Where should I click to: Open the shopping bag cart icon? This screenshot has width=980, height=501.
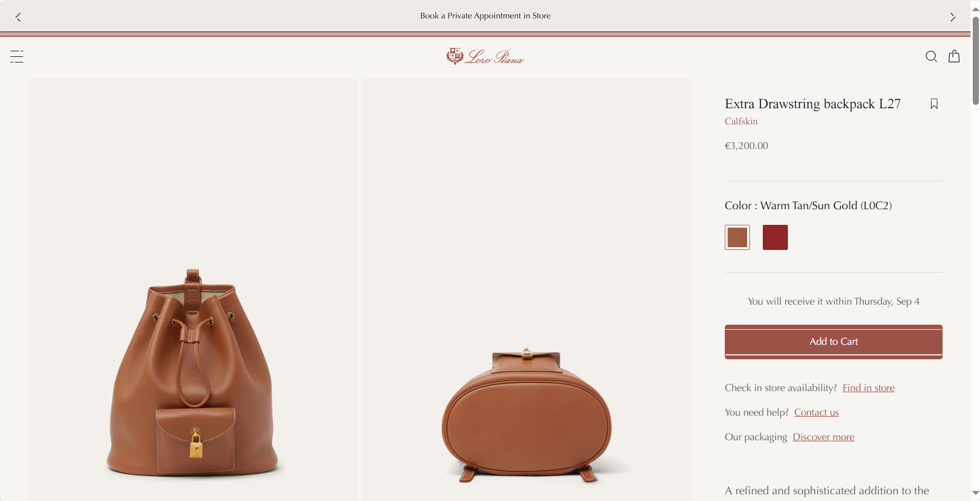954,56
